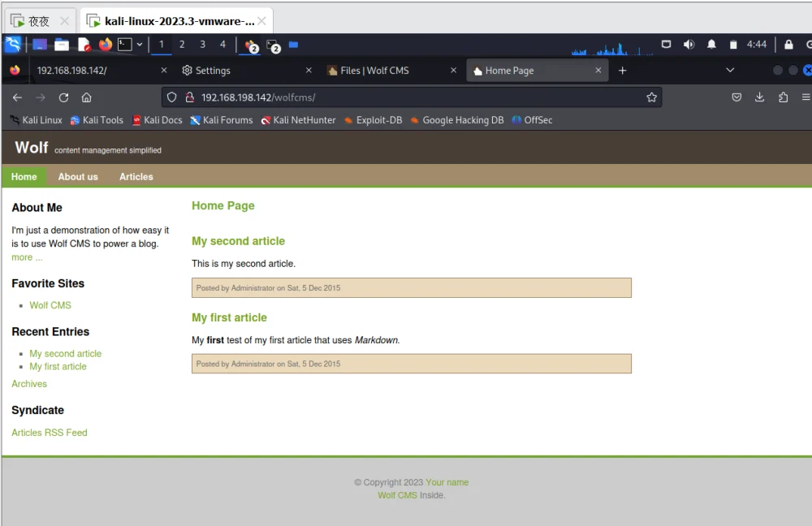This screenshot has height=526, width=812.
Task: Bookmark this page with the star icon
Action: 651,97
